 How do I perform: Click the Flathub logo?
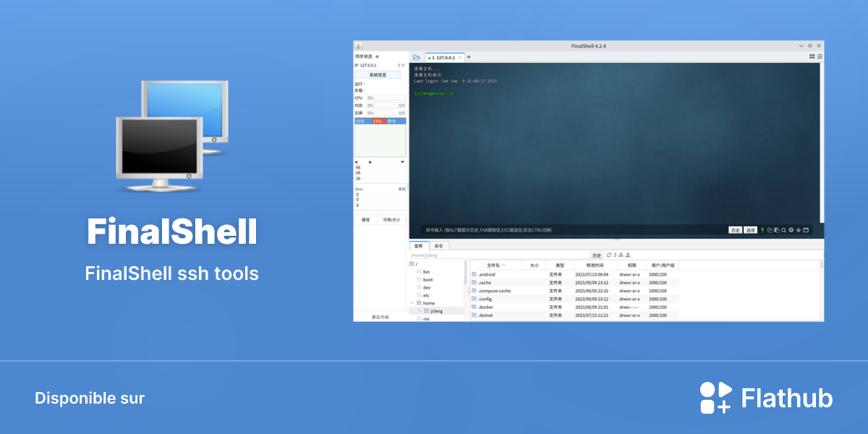coord(766,398)
